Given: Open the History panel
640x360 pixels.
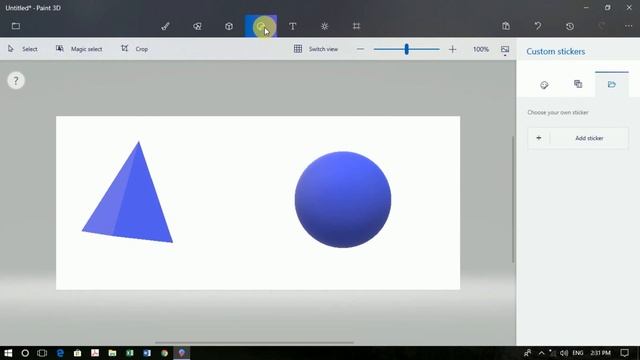Looking at the screenshot, I should 570,26.
